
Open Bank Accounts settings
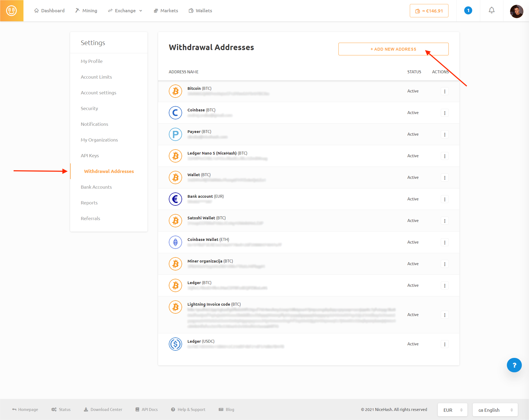point(96,187)
